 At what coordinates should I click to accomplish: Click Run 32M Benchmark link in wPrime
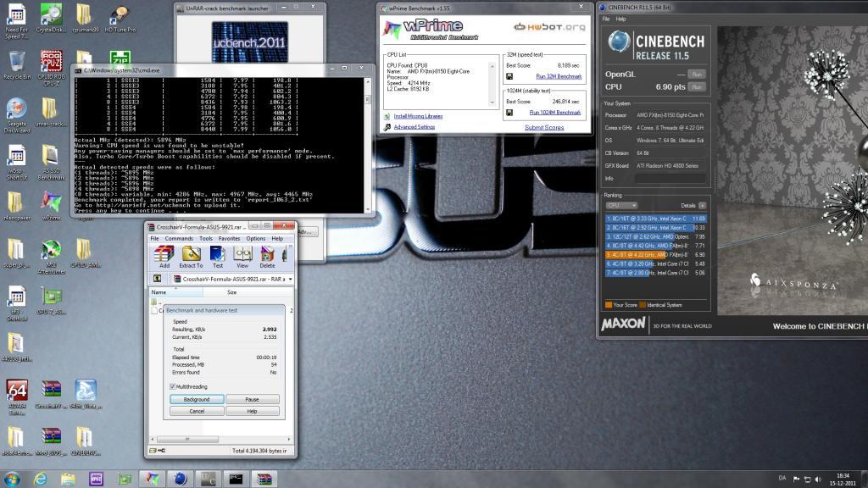click(559, 76)
